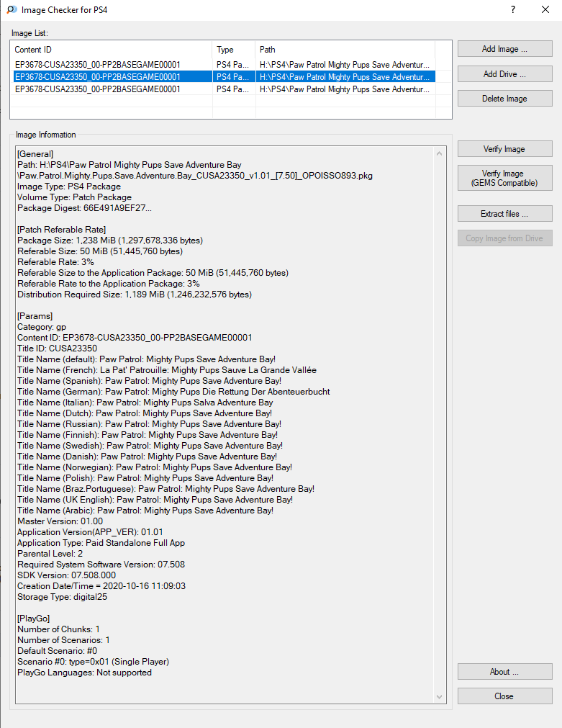Click Title Name (Italian) line
This screenshot has height=728, width=562.
point(145,403)
